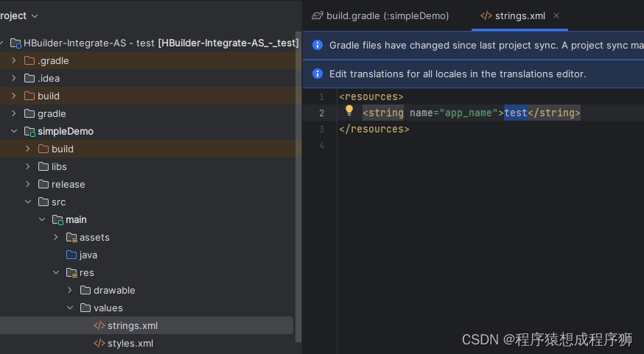Select the strings.xml editor tab
Image resolution: width=644 pixels, height=354 pixels.
click(x=519, y=15)
